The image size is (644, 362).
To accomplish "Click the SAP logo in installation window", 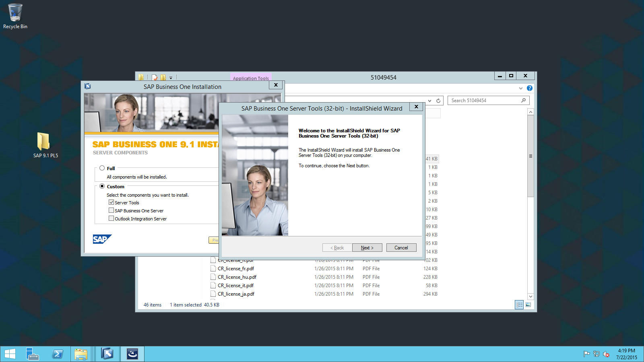I will pyautogui.click(x=102, y=239).
